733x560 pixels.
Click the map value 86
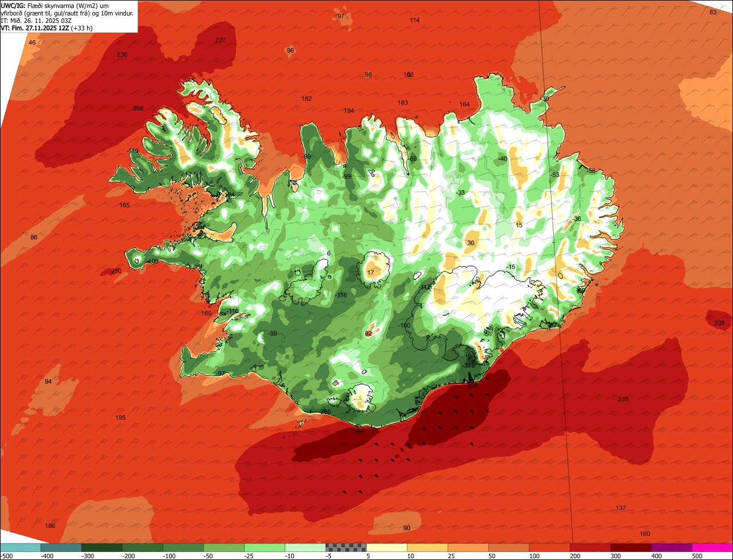34,237
